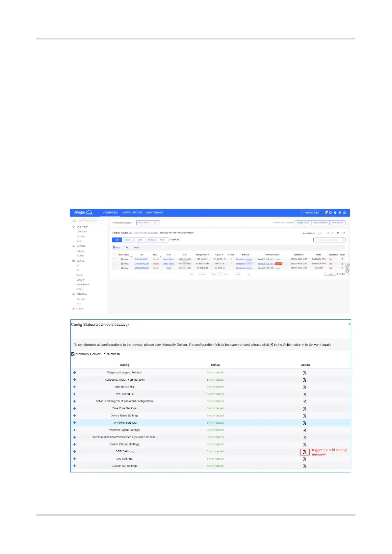Screen dimensions: 392x554
Task: Click deliver icon for Log Settings
Action: click(304, 459)
